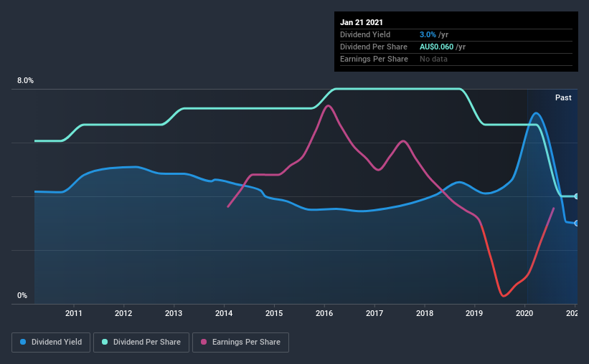This screenshot has height=364, width=589.
Task: Click the 0% y-axis label
Action: (x=22, y=296)
